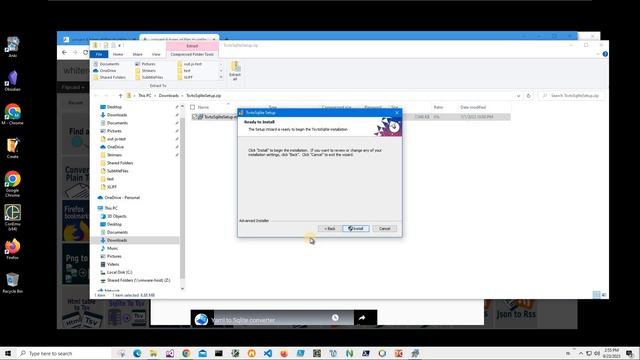Switch Explorer to the details view icon
Image resolution: width=640 pixels, height=360 pixels.
coord(596,295)
